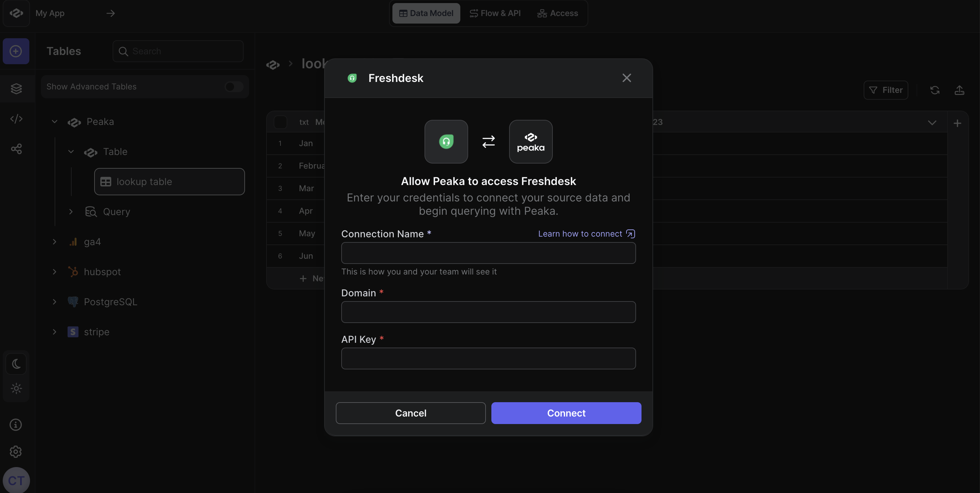This screenshot has width=980, height=493.
Task: Click Connect button in dialog
Action: pos(566,413)
